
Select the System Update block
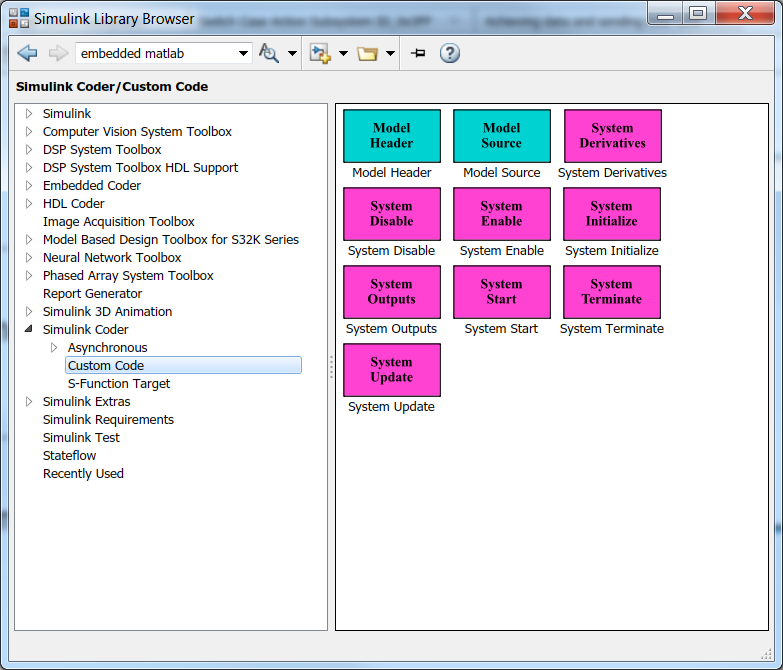pyautogui.click(x=392, y=369)
